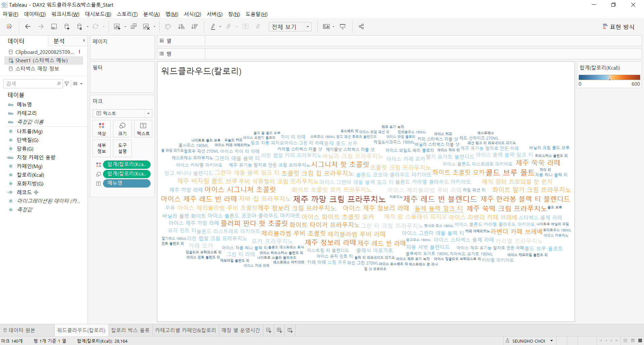Click the color 합계(칼로리) green pill
The height and width of the screenshot is (345, 644).
coord(127,164)
